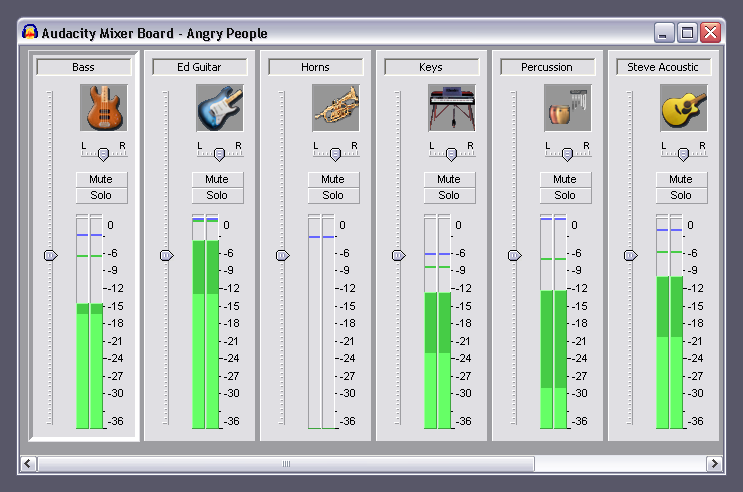This screenshot has width=743, height=492.
Task: Click the Bass track name label
Action: (83, 67)
